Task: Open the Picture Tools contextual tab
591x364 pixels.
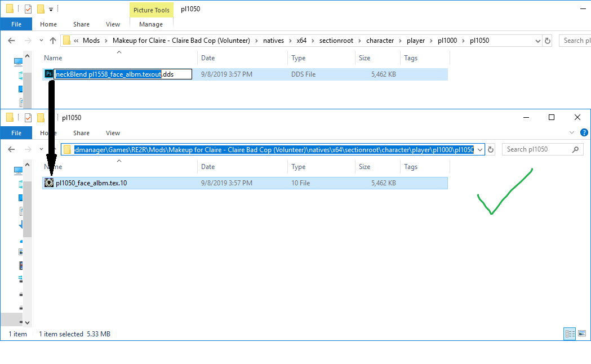Action: tap(151, 10)
